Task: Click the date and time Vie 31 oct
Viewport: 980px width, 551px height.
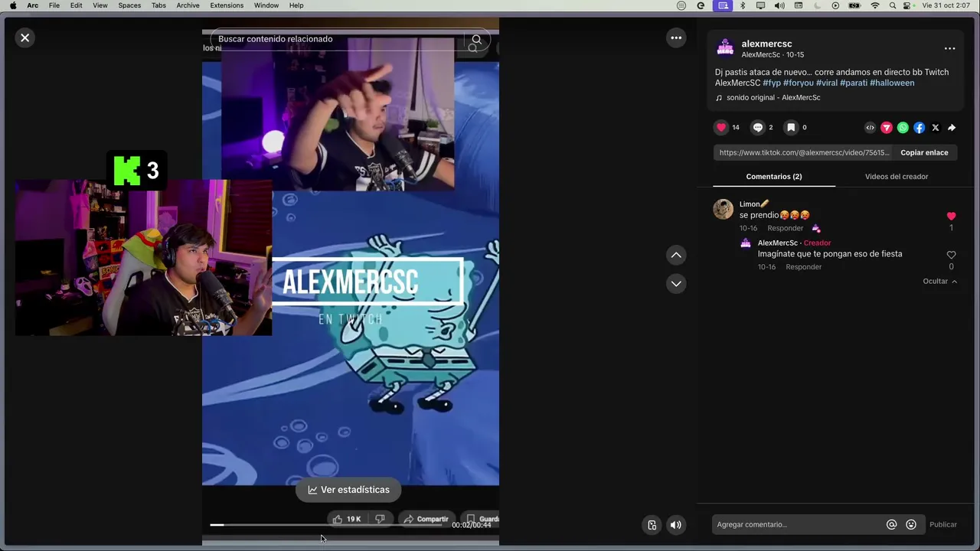Action: tap(946, 5)
